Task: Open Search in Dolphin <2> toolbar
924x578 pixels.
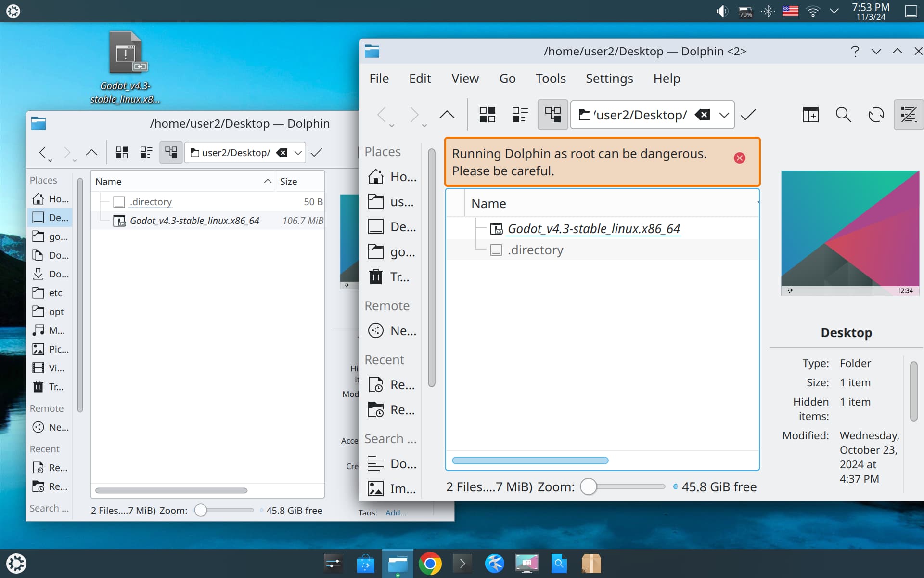Action: (x=843, y=115)
